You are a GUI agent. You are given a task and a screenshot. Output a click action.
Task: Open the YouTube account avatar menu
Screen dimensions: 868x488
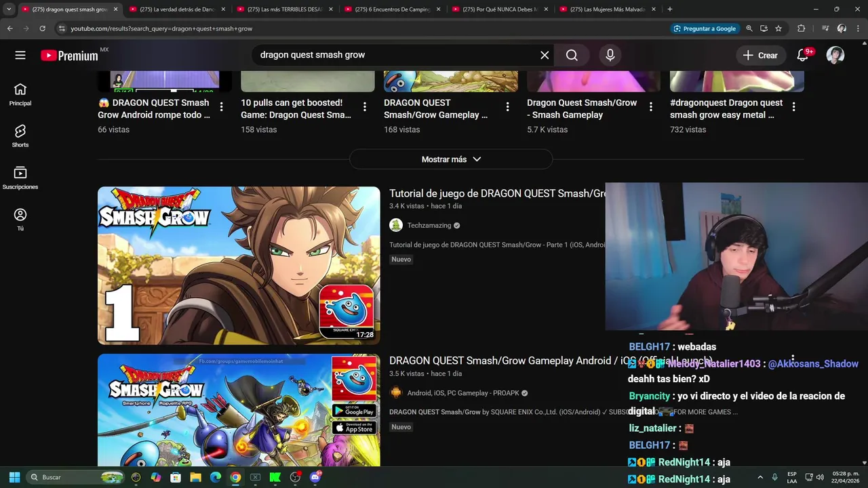click(835, 56)
